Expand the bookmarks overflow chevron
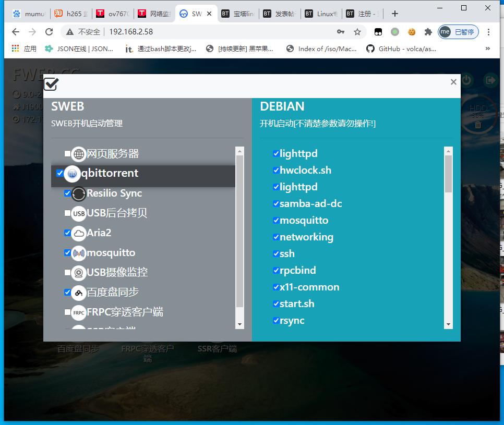The width and height of the screenshot is (504, 425). tap(488, 48)
